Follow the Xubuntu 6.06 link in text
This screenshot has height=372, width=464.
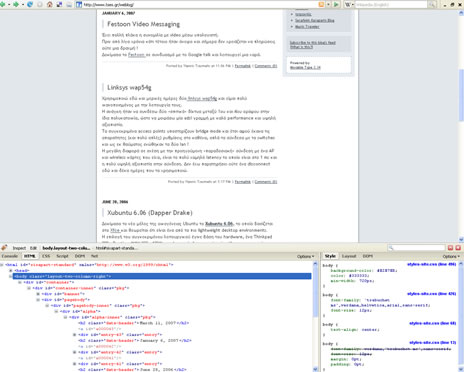pyautogui.click(x=219, y=224)
